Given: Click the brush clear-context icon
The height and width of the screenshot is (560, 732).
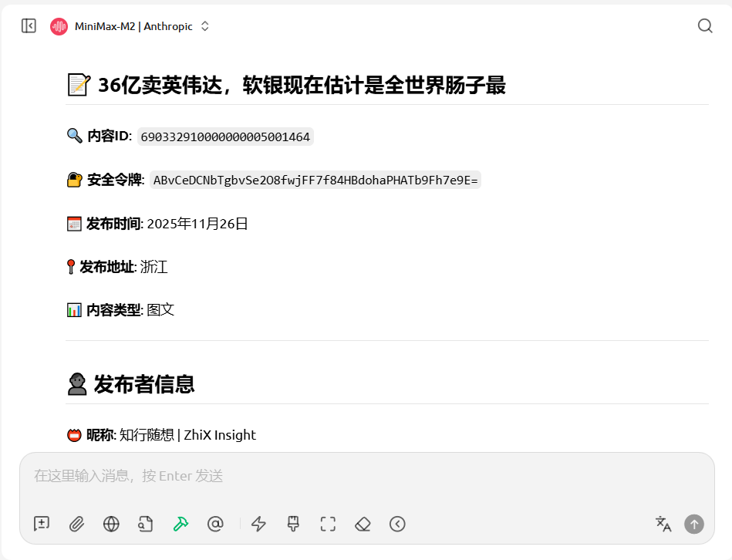Looking at the screenshot, I should pos(293,524).
